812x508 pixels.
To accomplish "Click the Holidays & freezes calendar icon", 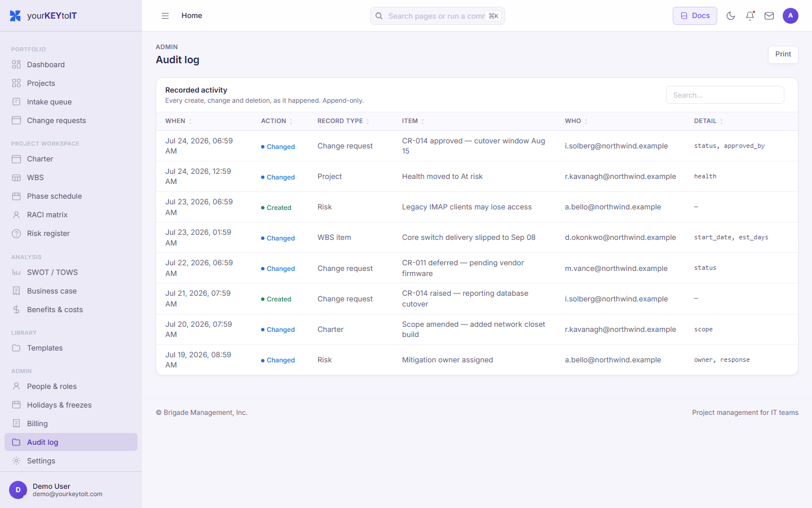I will [16, 405].
